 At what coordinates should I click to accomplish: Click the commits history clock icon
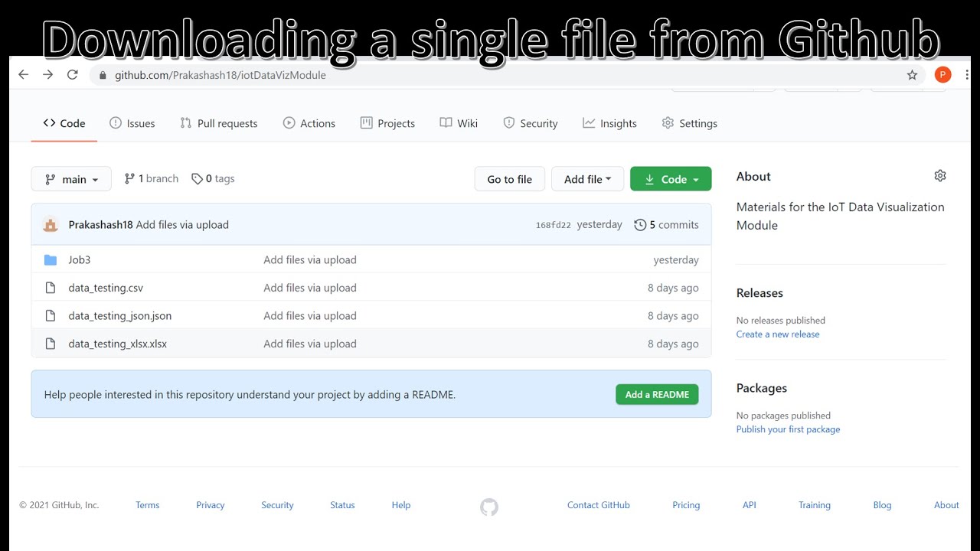(640, 224)
